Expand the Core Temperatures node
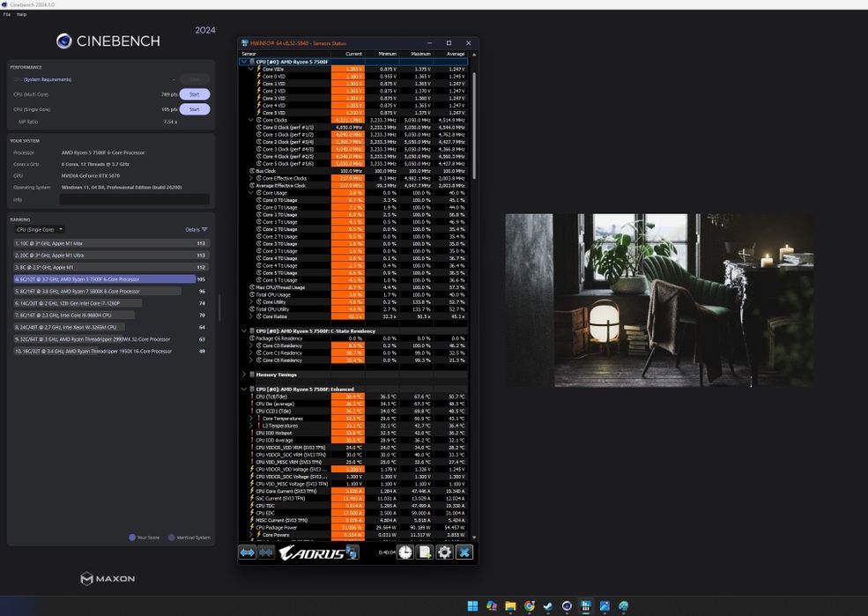 [x=251, y=419]
